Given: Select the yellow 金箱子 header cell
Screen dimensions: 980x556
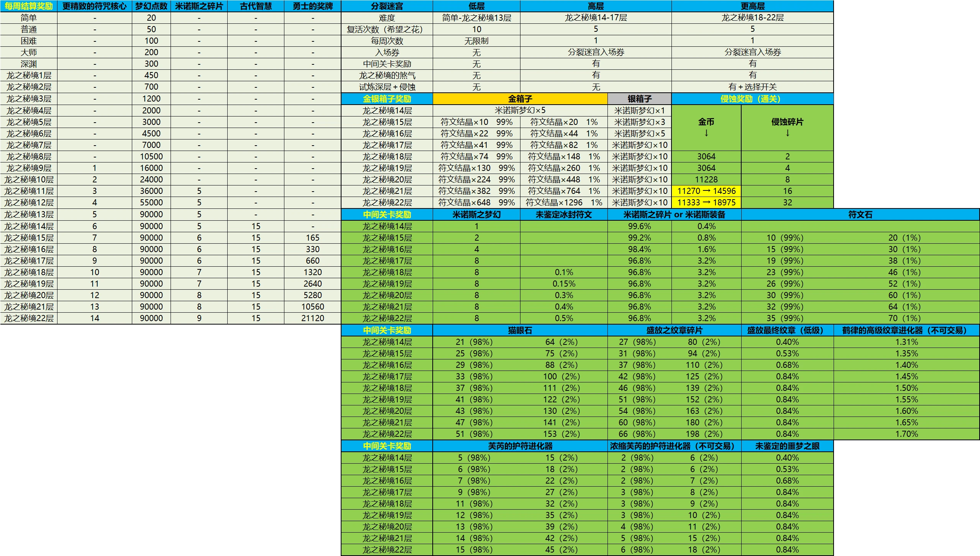Looking at the screenshot, I should click(x=520, y=99).
